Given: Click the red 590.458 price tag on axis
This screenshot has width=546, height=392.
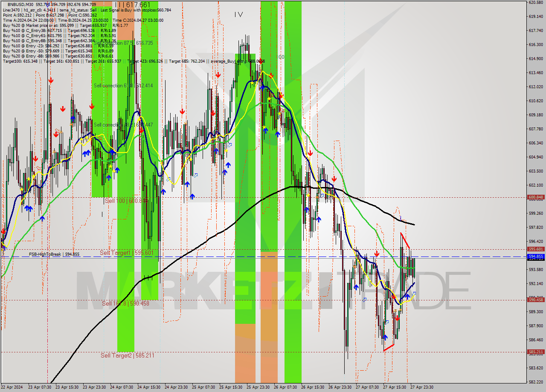Looking at the screenshot, I should coord(536,300).
